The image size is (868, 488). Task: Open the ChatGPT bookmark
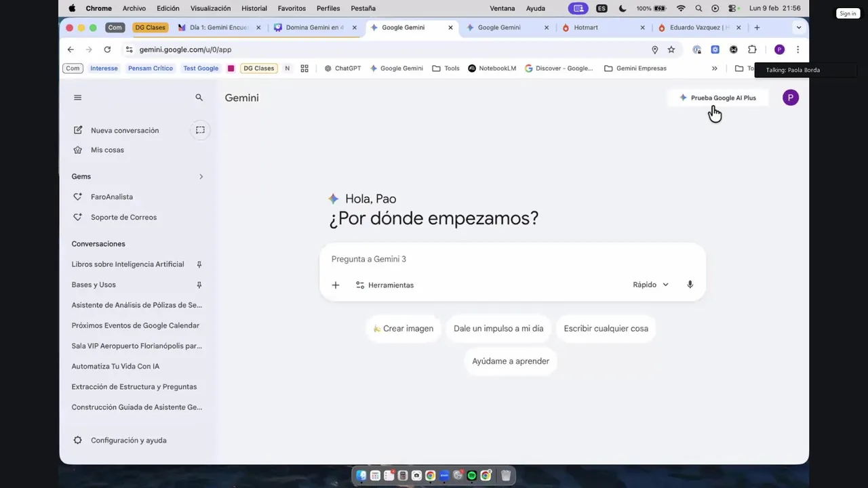[x=342, y=68]
